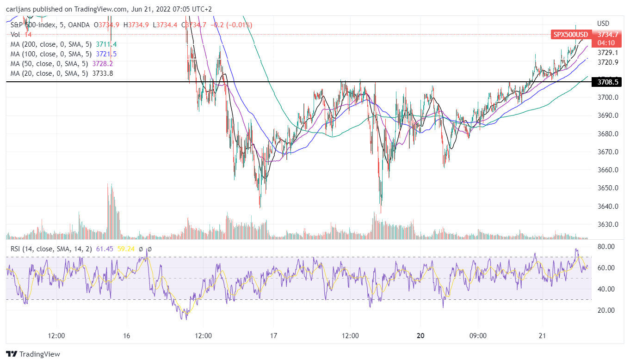Click the 09:00 time axis label
This screenshot has width=630, height=364.
tap(478, 335)
